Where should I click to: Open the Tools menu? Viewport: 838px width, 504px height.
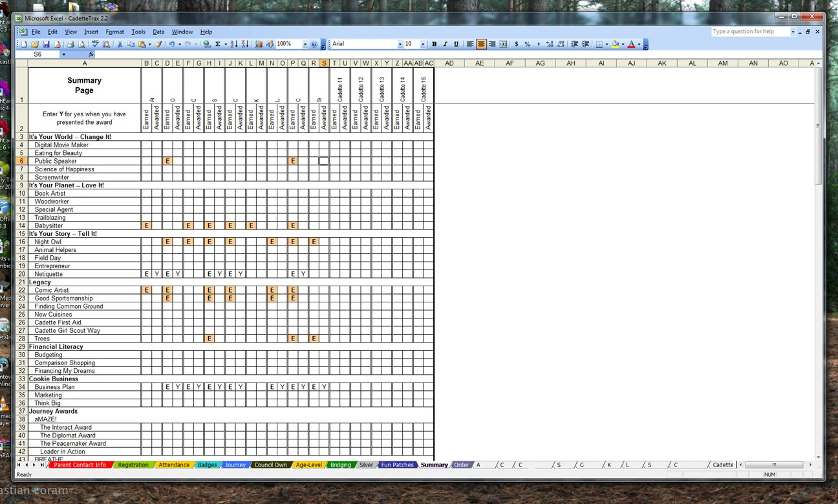click(138, 32)
